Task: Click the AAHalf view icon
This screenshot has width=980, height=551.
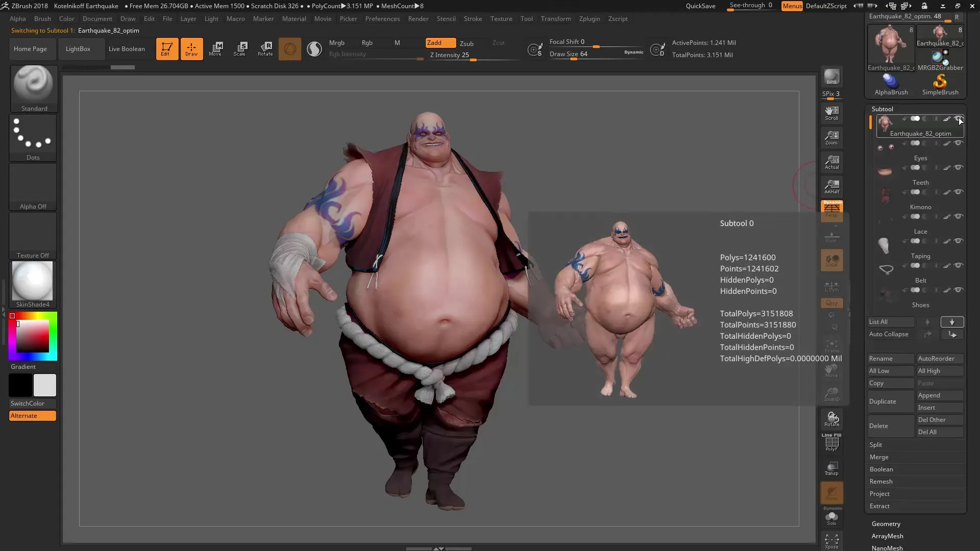Action: pos(831,187)
